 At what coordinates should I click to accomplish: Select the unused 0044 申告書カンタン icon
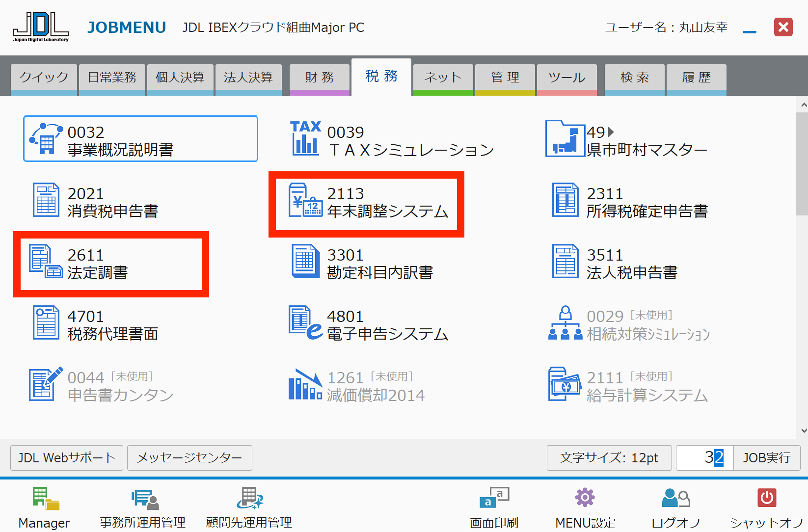tap(46, 384)
